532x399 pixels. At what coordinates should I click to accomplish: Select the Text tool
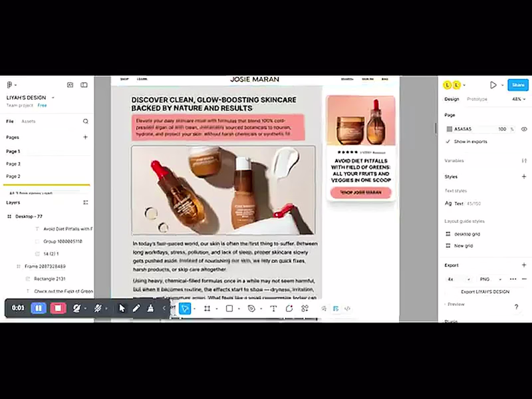tap(273, 309)
